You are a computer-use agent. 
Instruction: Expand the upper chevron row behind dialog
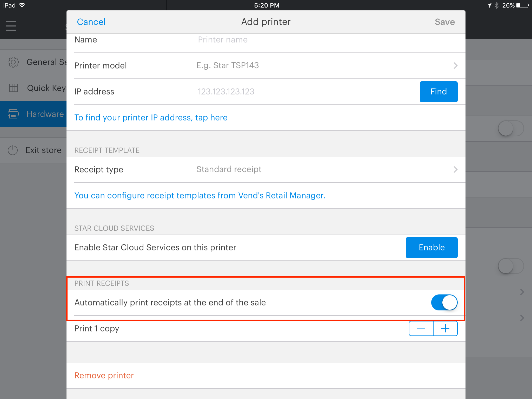pyautogui.click(x=522, y=292)
